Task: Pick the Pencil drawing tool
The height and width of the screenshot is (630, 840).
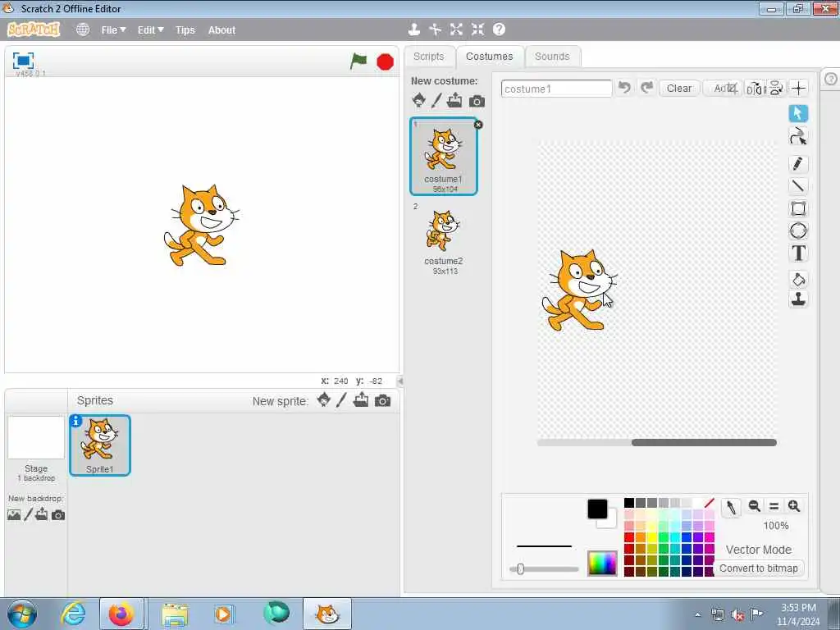Action: tap(798, 164)
